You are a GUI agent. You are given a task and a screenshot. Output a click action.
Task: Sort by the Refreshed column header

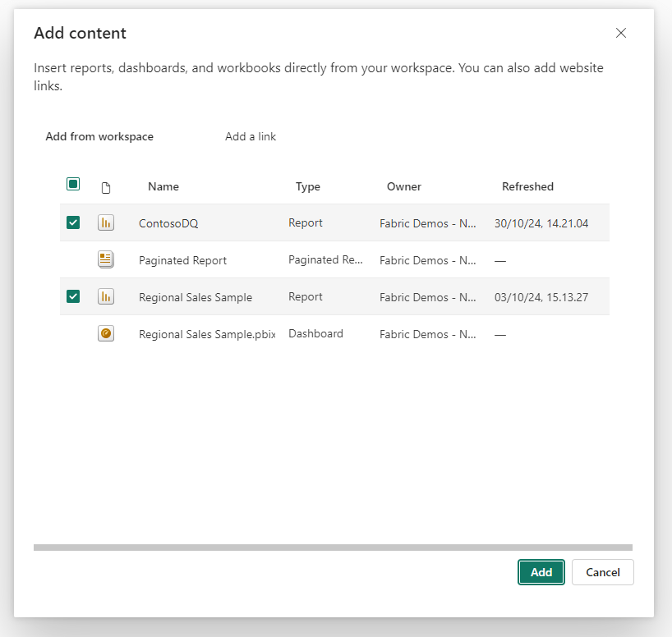click(x=527, y=186)
